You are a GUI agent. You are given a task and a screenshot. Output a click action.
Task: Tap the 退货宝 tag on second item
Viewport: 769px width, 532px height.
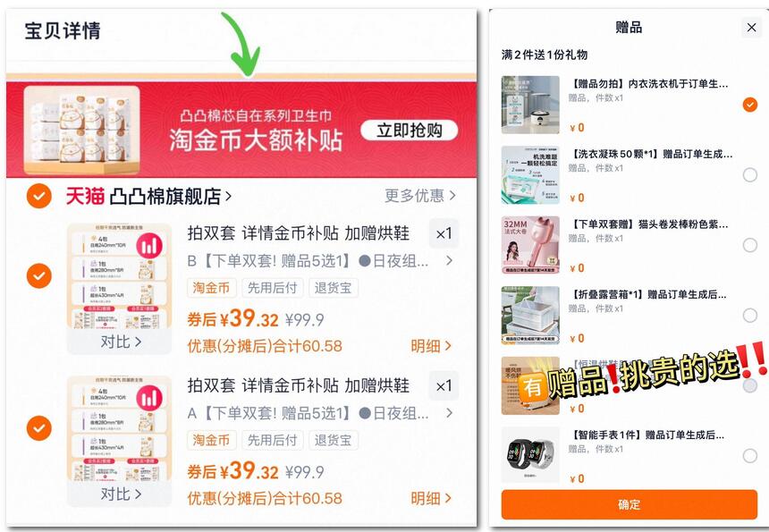[333, 440]
